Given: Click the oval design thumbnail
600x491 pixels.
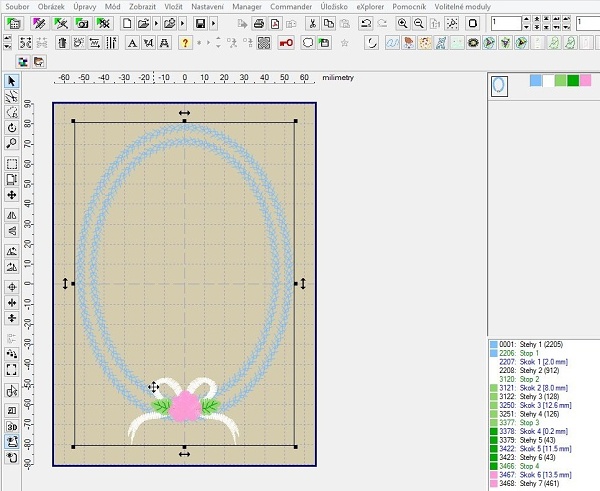Looking at the screenshot, I should pos(498,87).
